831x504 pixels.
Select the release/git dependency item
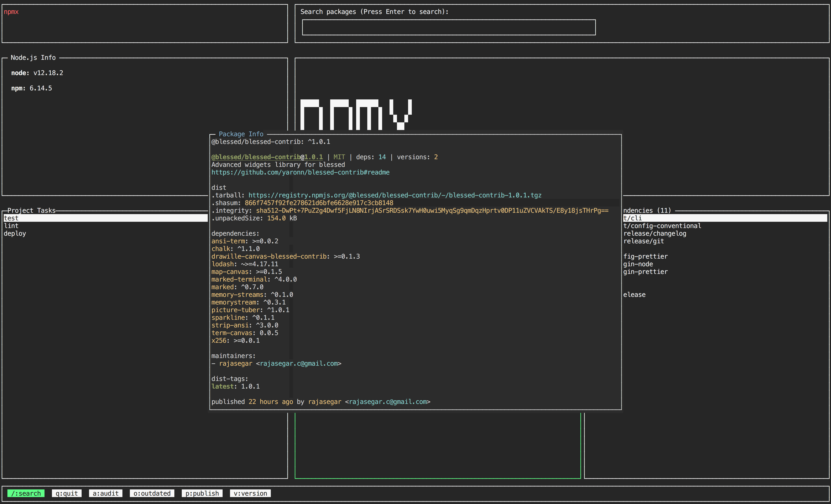pos(643,241)
